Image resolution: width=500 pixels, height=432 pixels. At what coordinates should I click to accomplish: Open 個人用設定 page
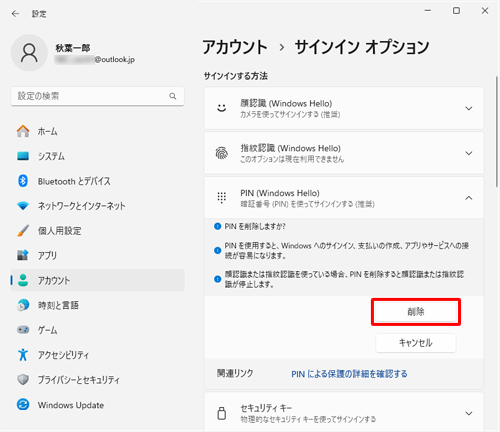coord(97,231)
